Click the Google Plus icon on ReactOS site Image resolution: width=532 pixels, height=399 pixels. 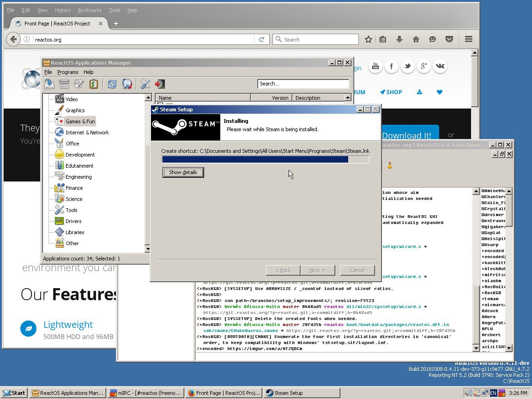coord(424,66)
